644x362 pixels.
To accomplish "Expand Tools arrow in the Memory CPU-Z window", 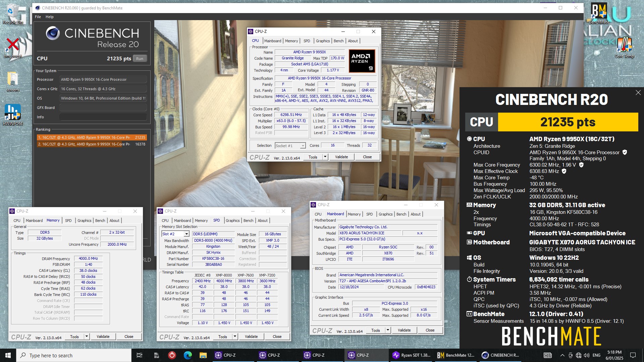I will pos(87,337).
